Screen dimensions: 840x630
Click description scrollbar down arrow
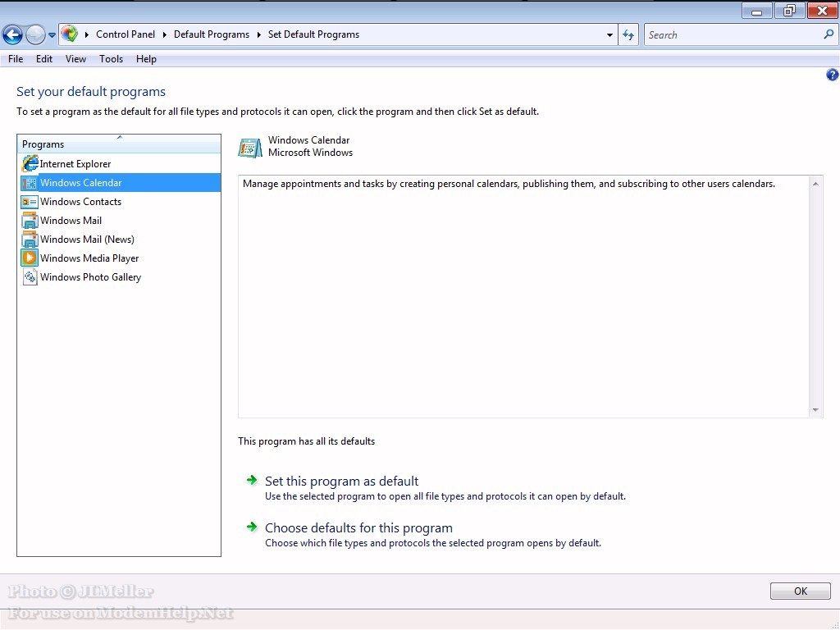tap(815, 410)
